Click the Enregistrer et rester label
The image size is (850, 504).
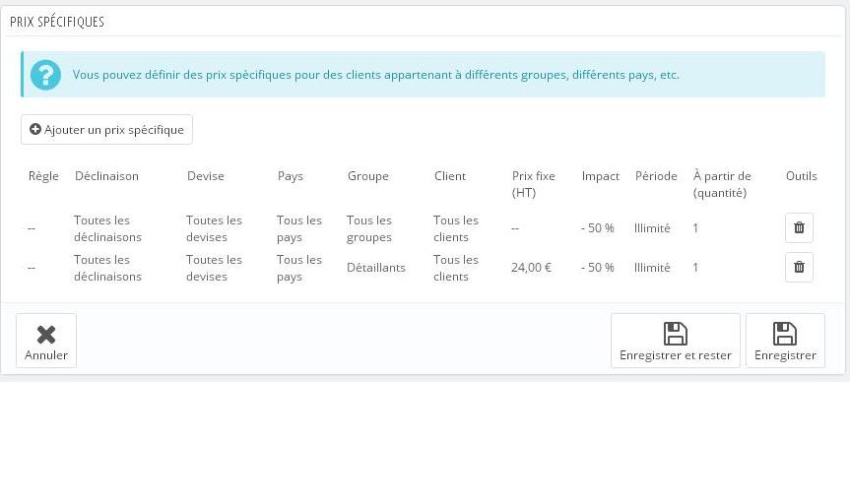[676, 355]
